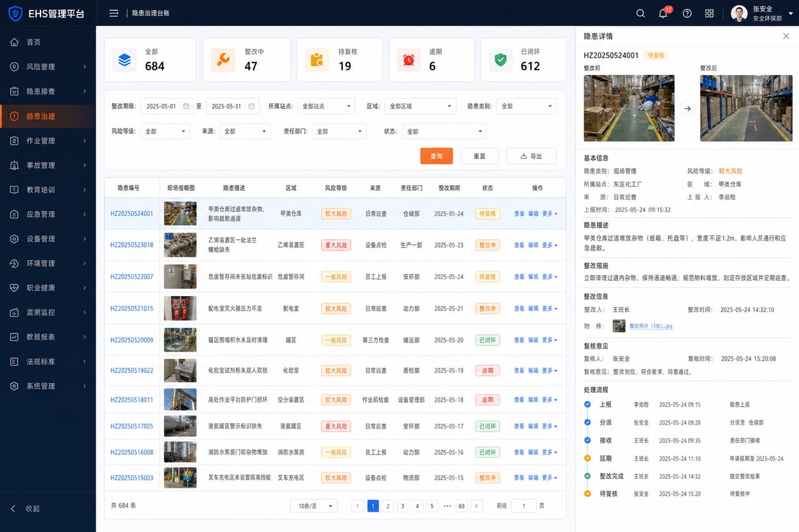The image size is (799, 532).
Task: Go to page 3 in pagination
Action: (403, 506)
